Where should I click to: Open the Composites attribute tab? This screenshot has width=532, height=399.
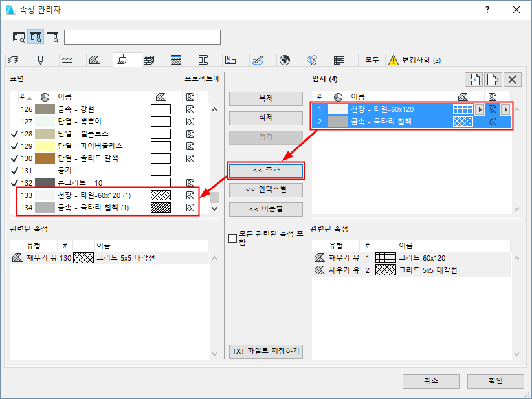[x=176, y=60]
